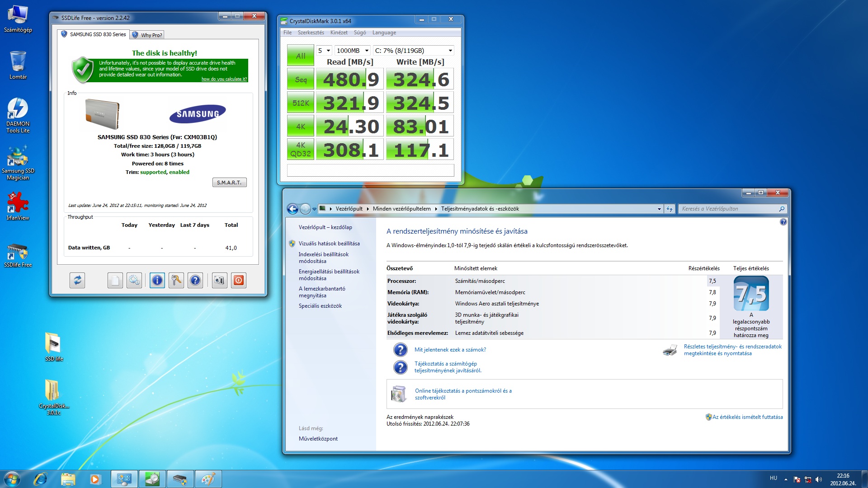Click the keys registration icon in SSDLife

[x=176, y=281]
